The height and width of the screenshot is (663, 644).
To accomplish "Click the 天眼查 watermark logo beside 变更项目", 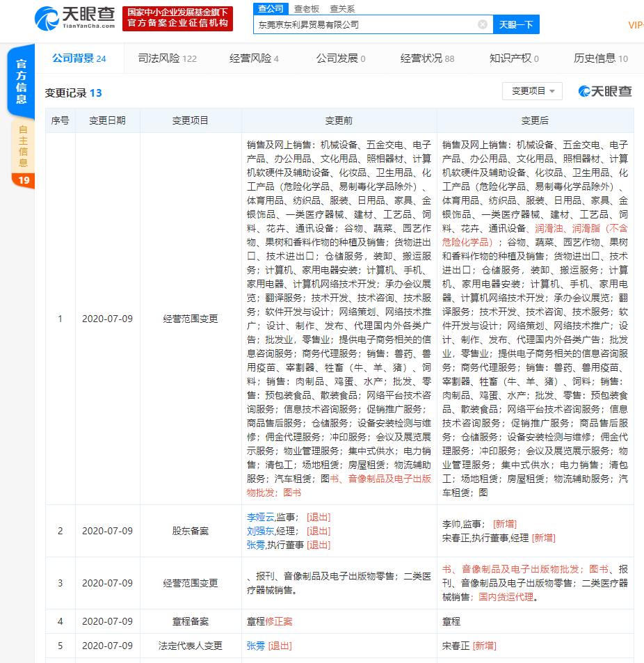I will click(x=605, y=91).
